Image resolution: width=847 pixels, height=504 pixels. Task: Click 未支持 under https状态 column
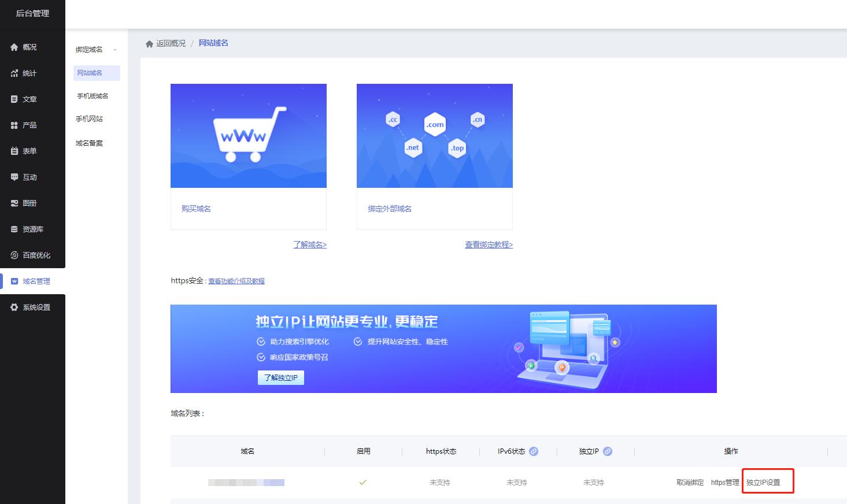[440, 483]
